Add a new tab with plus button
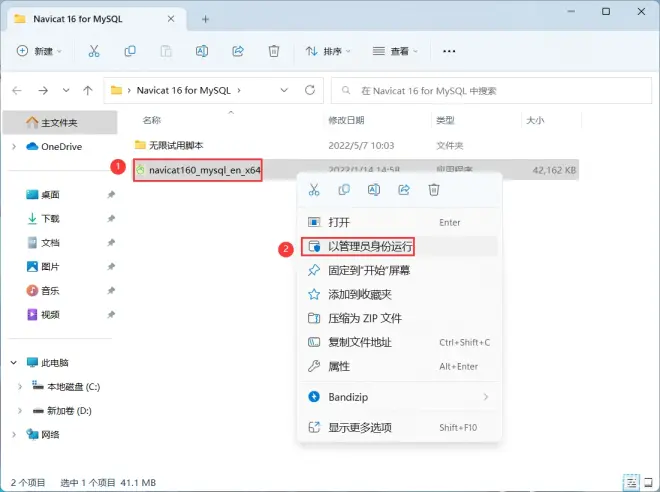 coord(205,19)
